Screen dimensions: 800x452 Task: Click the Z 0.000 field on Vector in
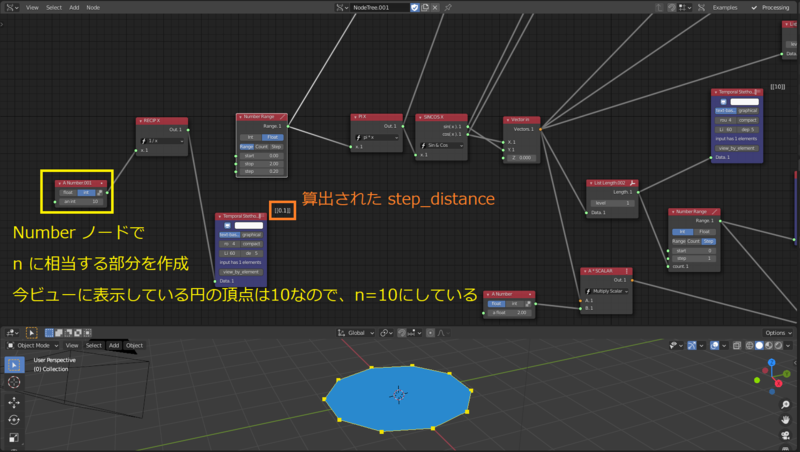click(521, 158)
